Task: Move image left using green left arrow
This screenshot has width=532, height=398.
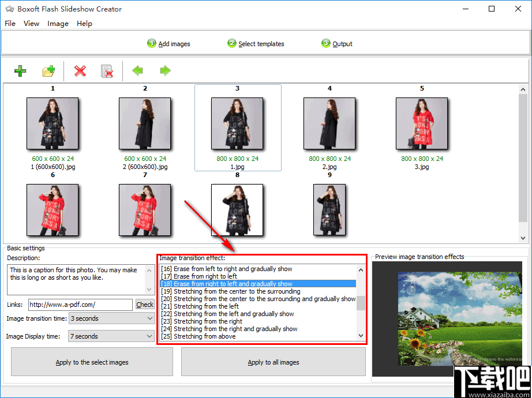Action: point(137,71)
